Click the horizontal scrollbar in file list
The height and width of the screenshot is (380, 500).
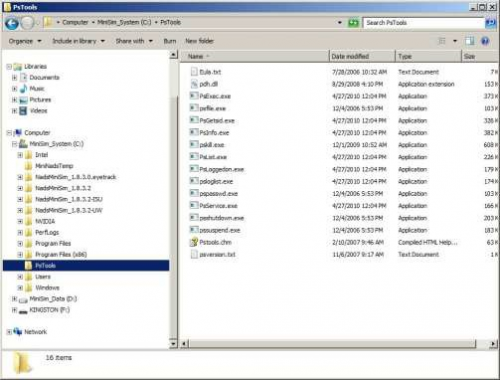[333, 343]
